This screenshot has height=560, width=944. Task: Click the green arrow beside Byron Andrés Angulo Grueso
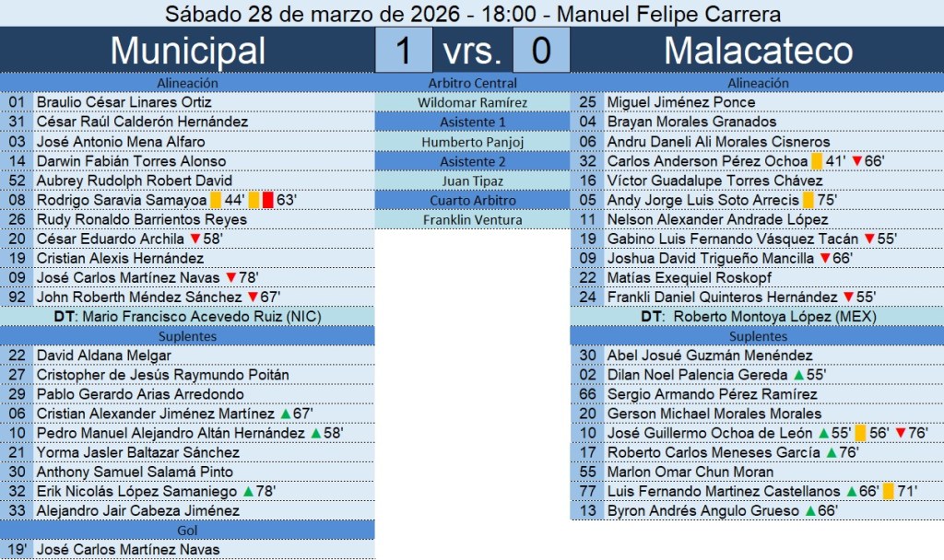(x=810, y=511)
